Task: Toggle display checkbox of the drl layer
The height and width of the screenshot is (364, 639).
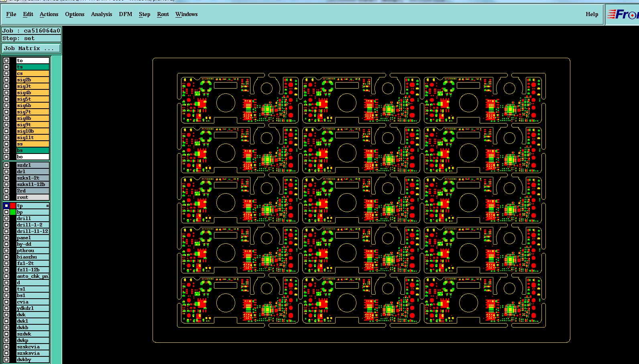Action: (6, 172)
